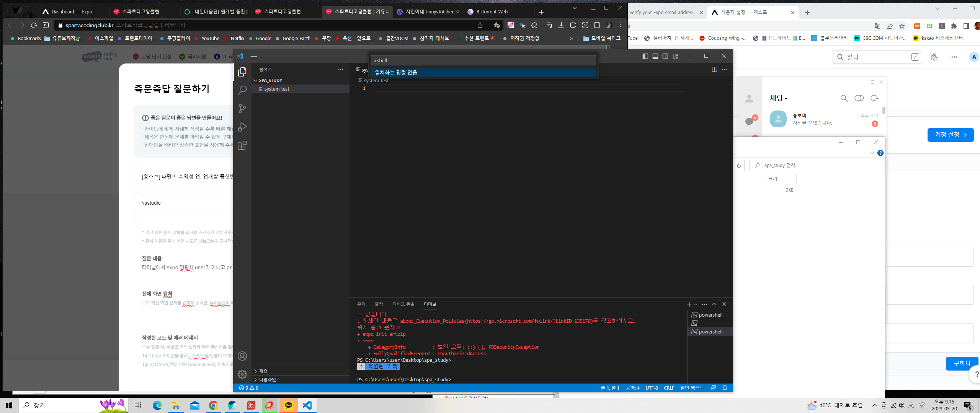Open the tab search dropdown in left browser
Viewport: 980px width, 413px height.
[x=574, y=8]
